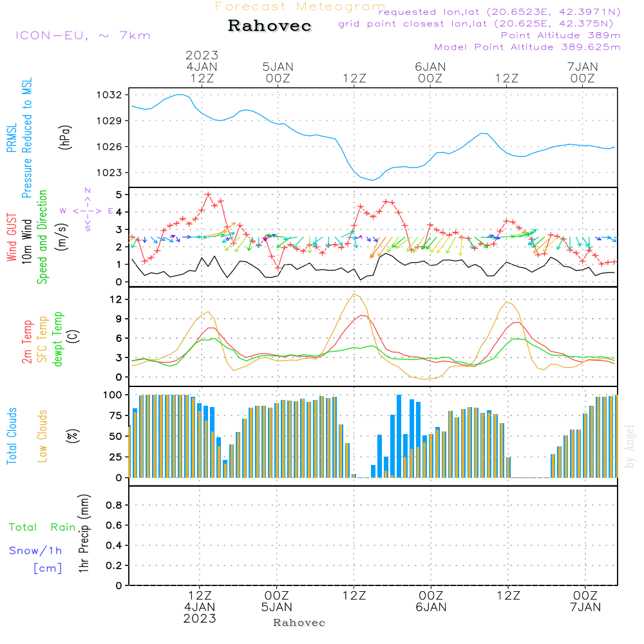Click the 'dewpt Temp' green legend label
The image size is (644, 644).
tap(57, 339)
